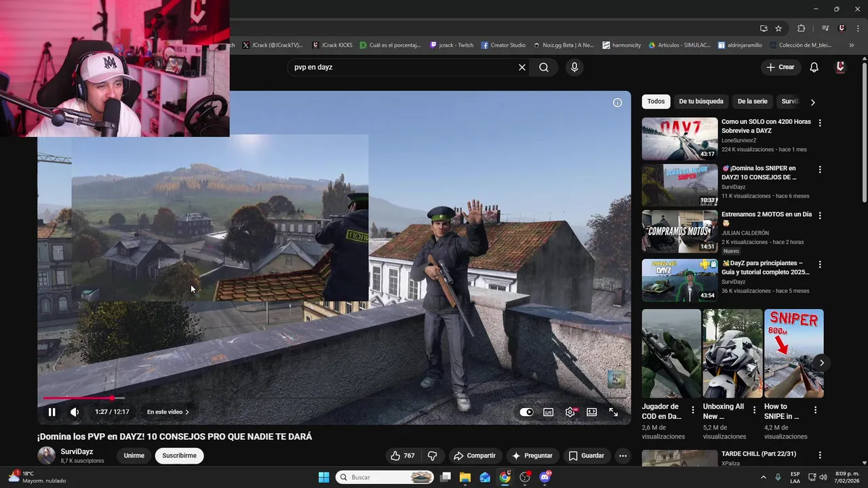Show more filter chips with right arrow
Screen dimensions: 868x488
(812, 102)
